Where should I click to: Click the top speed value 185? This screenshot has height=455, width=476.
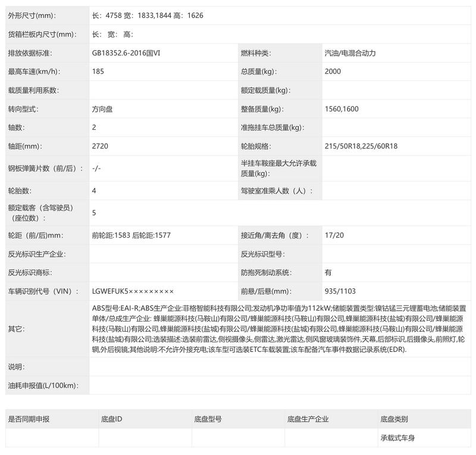point(98,71)
